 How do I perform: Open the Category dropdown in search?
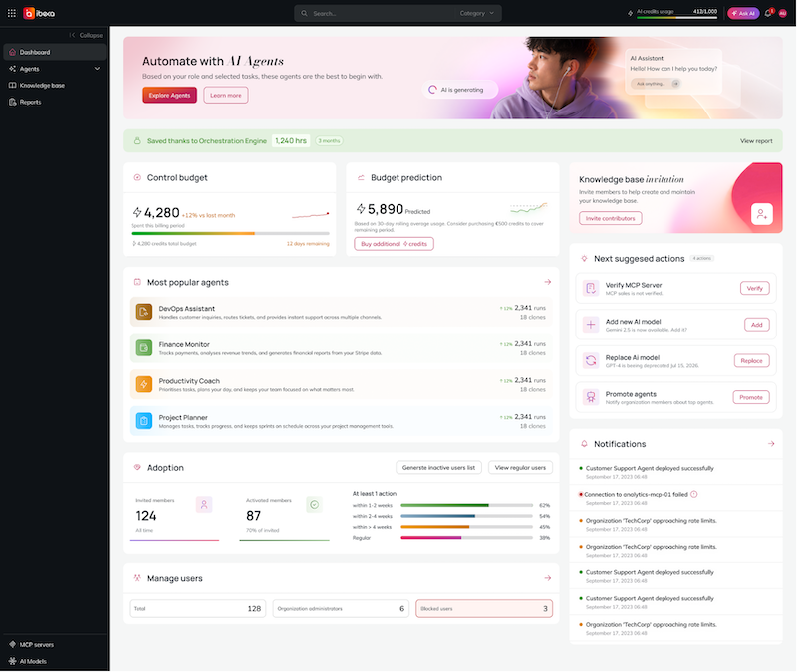tap(477, 13)
